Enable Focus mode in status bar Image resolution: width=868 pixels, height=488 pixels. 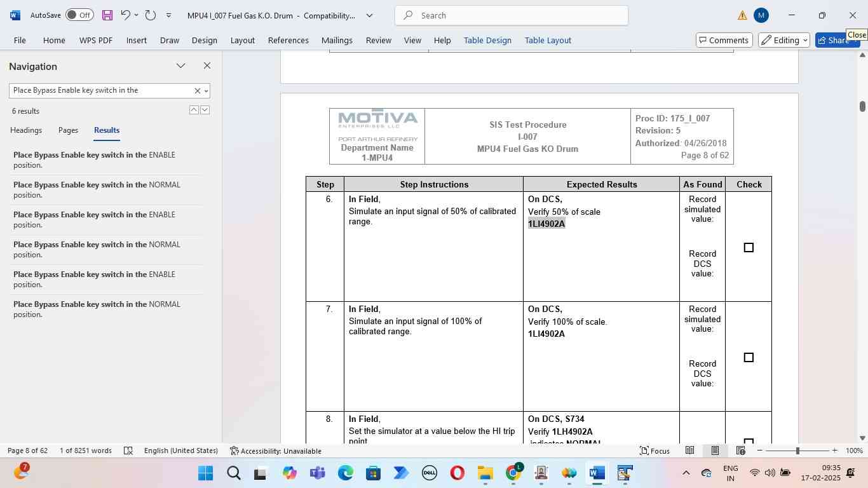[x=654, y=451]
